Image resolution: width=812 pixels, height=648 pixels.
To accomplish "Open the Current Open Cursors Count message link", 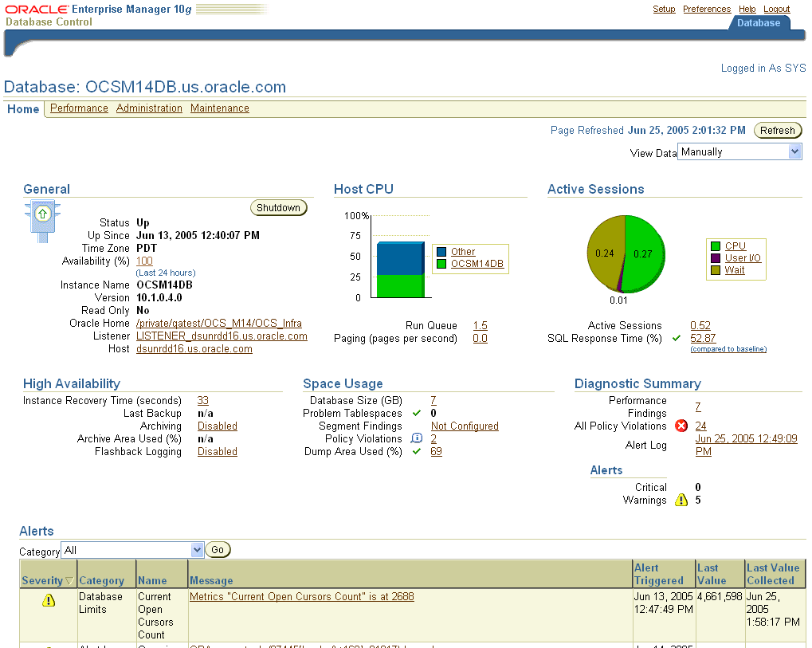I will (x=301, y=596).
